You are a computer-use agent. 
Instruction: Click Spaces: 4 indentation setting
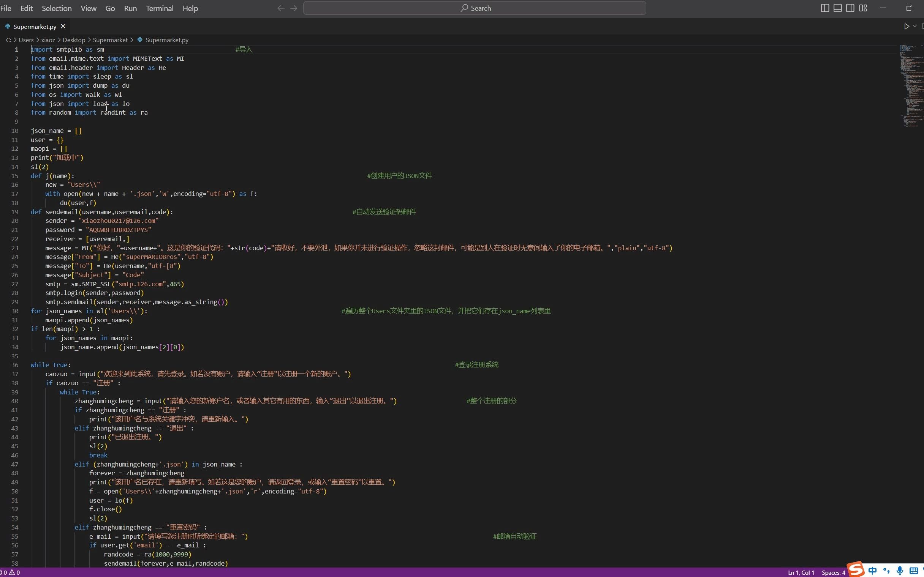coord(833,572)
